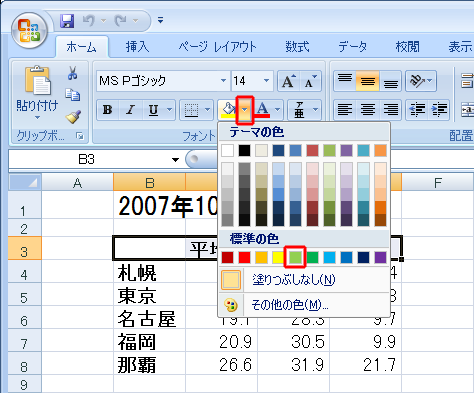Select cell with value 21.7
The width and height of the screenshot is (474, 393).
pyautogui.click(x=365, y=364)
